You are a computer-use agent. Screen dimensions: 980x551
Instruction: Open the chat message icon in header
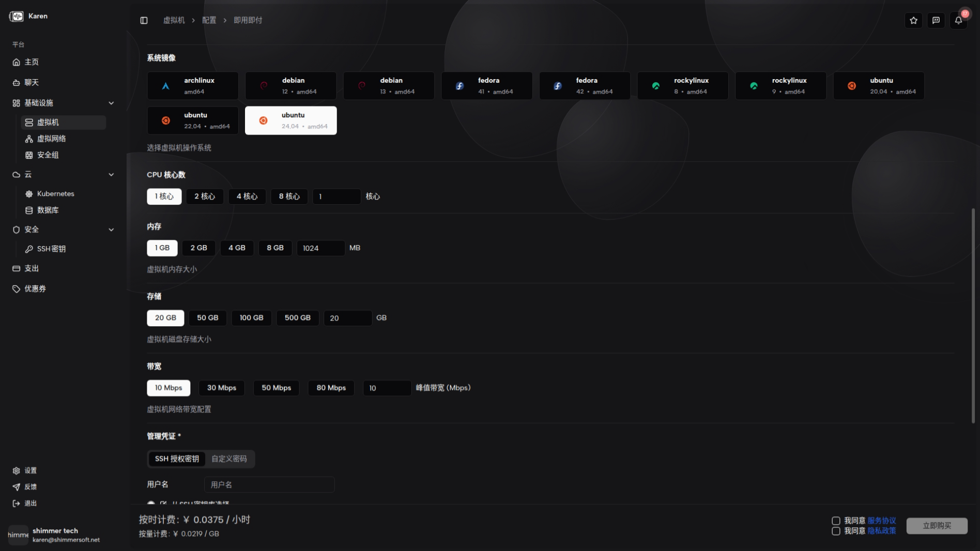pos(936,20)
